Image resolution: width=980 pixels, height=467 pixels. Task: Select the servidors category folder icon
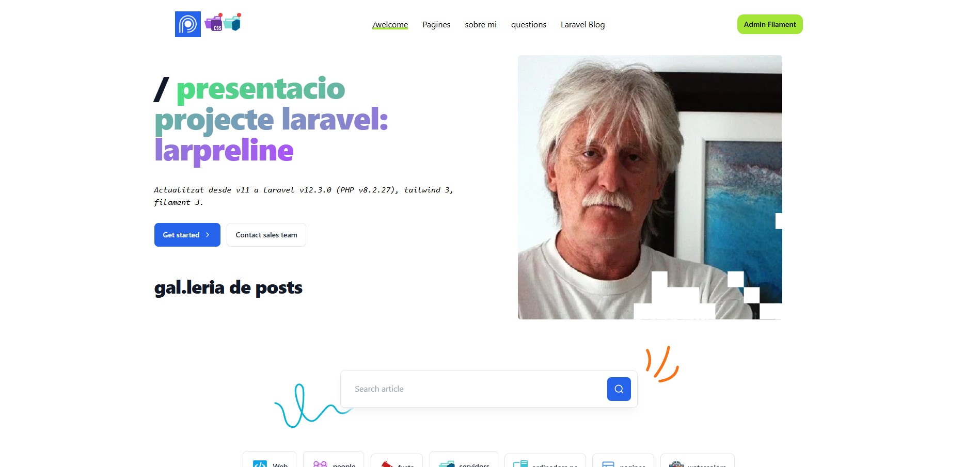[x=447, y=464]
